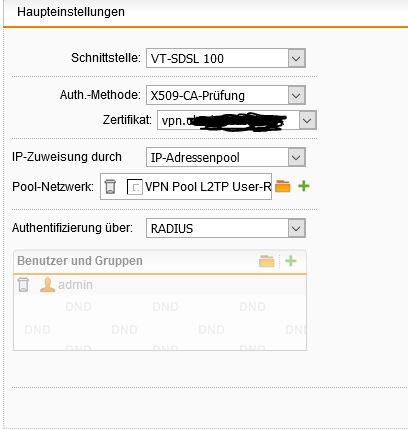Select the Haupteinstellungen section header
Image resolution: width=408 pixels, height=429 pixels.
tap(71, 12)
